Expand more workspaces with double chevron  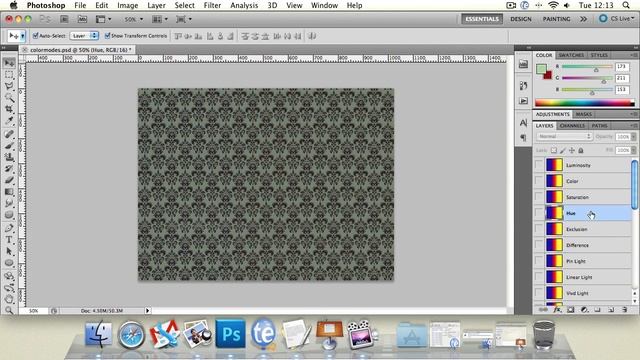click(x=583, y=19)
